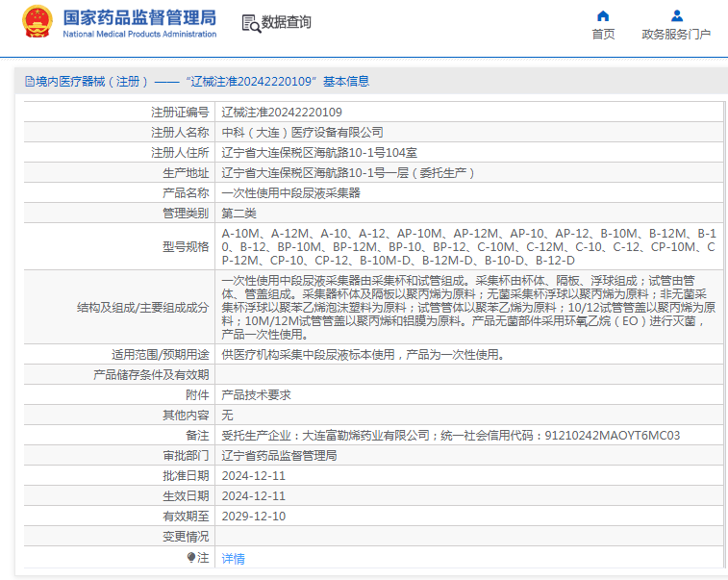The width and height of the screenshot is (728, 580).
Task: Open the 数据查询 search icon
Action: pos(251,23)
